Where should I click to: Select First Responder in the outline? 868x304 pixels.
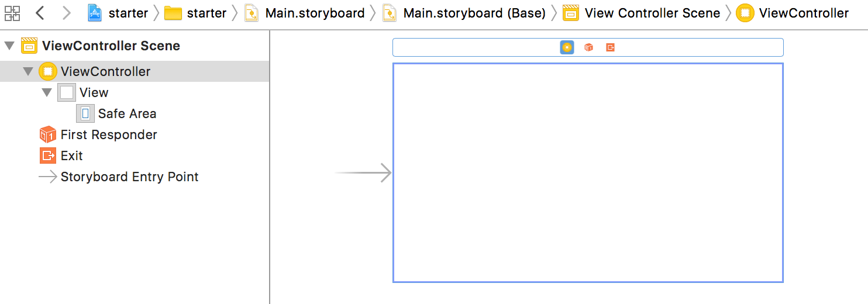click(109, 134)
